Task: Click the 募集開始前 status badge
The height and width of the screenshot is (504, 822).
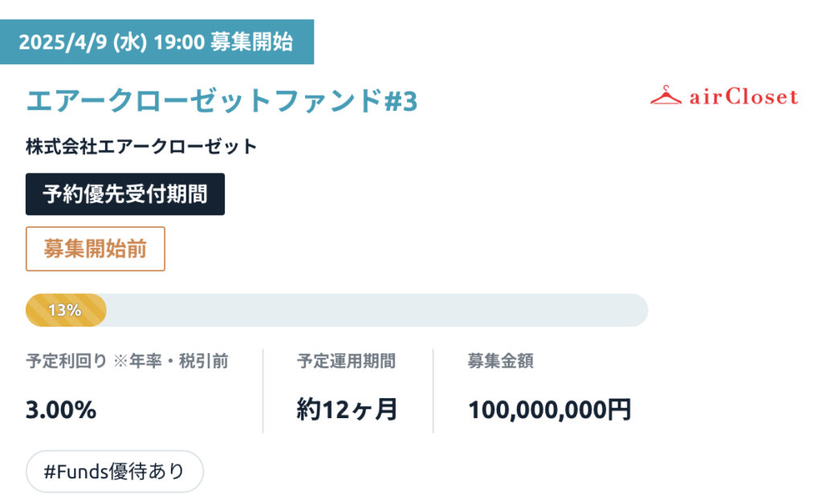Action: point(96,249)
